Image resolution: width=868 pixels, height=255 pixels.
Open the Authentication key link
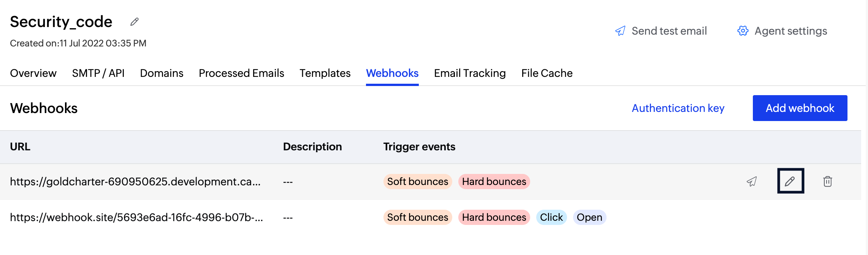(678, 108)
